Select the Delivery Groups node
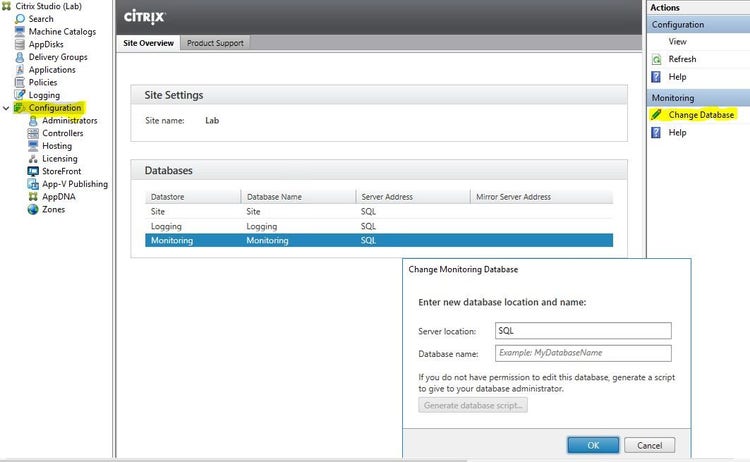This screenshot has width=750, height=462. (58, 57)
